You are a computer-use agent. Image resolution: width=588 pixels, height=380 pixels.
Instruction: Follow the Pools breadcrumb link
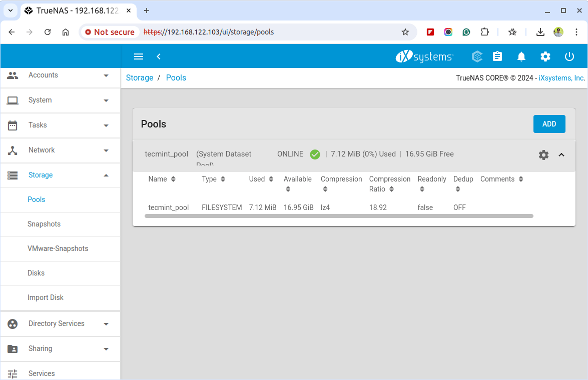[x=176, y=77]
